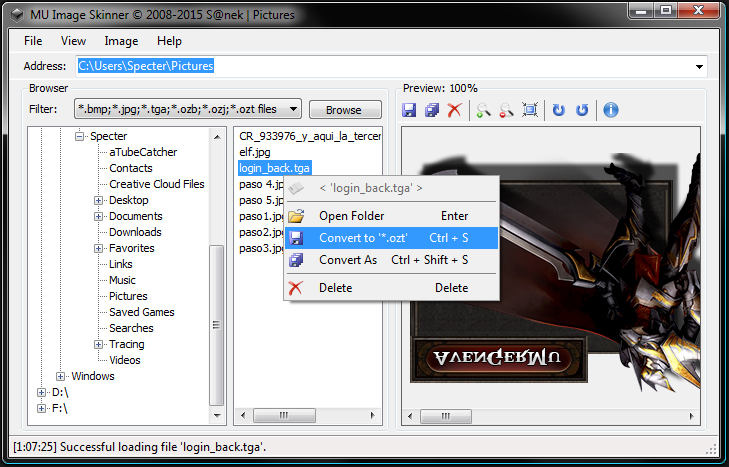Select aTubeCatcher folder in tree
The image size is (729, 467).
click(143, 152)
